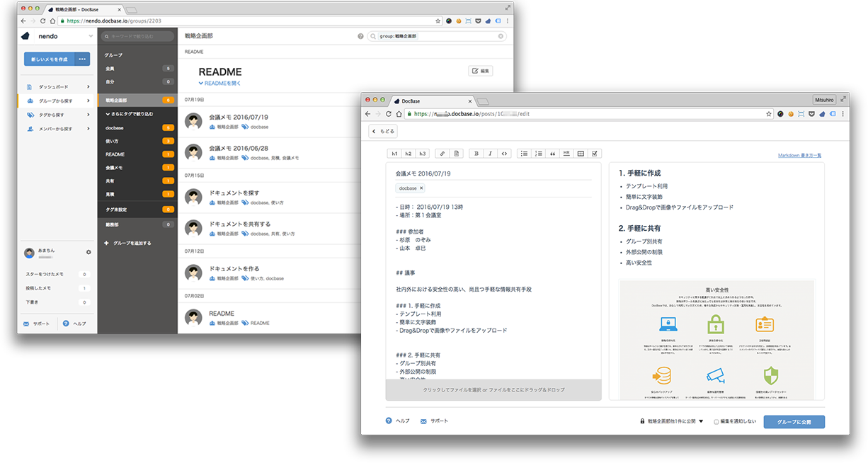
Task: Open the 戦略企画部他1件に公開 visibility dropdown
Action: pos(671,422)
